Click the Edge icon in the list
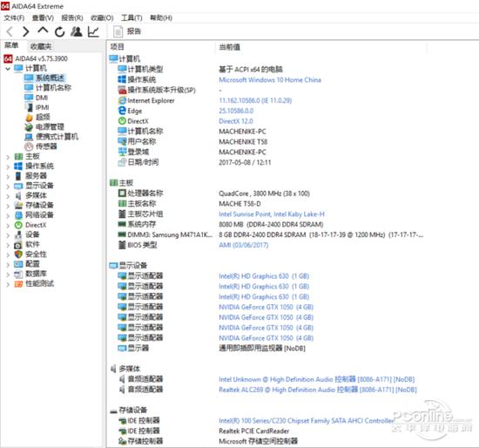 click(122, 111)
